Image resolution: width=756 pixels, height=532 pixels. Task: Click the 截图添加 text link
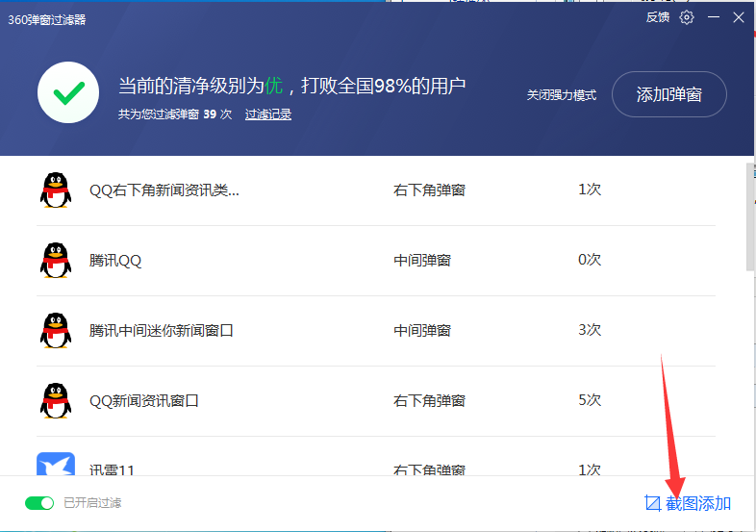point(698,503)
